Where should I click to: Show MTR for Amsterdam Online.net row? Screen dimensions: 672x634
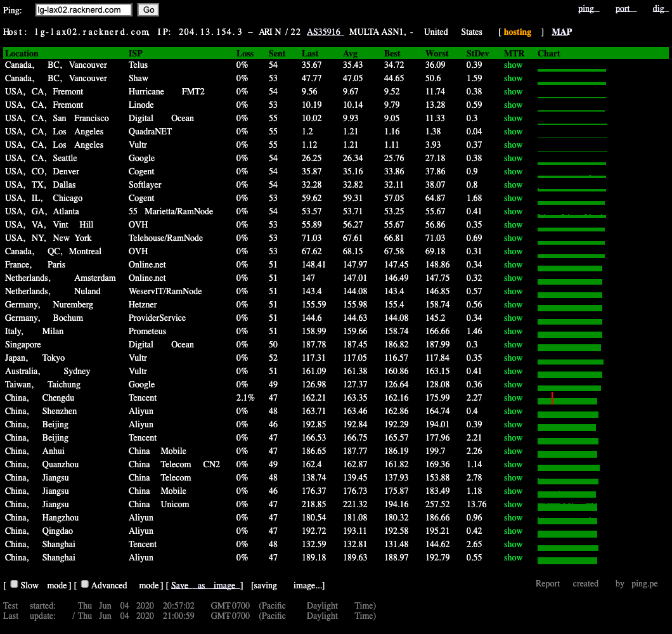tap(513, 277)
